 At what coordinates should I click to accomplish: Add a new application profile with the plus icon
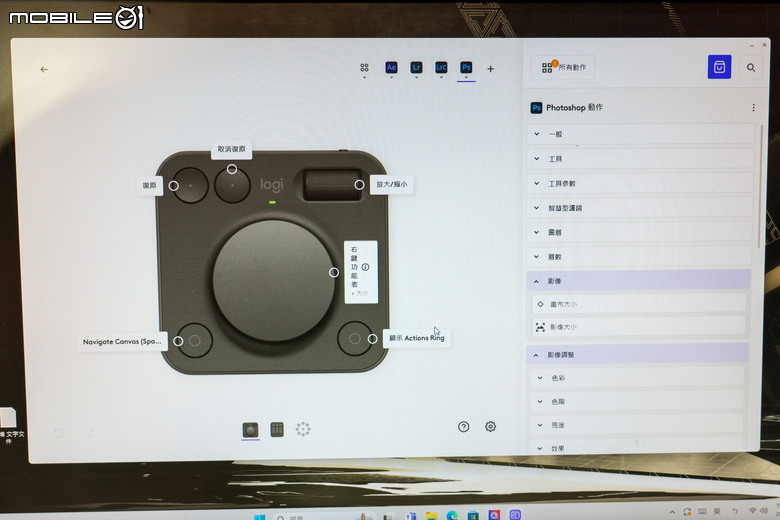coord(490,69)
